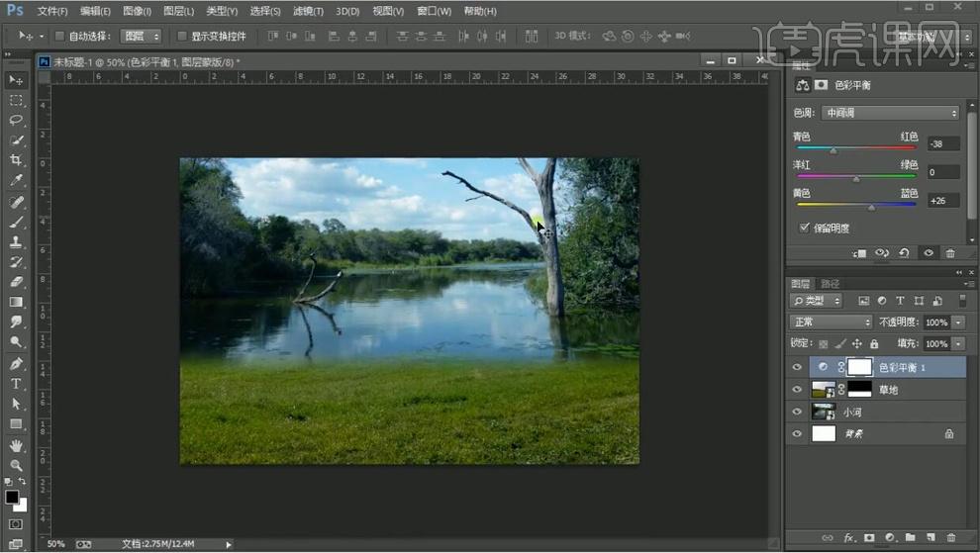Reset the adjustment to defaults icon
This screenshot has height=553, width=980.
point(904,253)
